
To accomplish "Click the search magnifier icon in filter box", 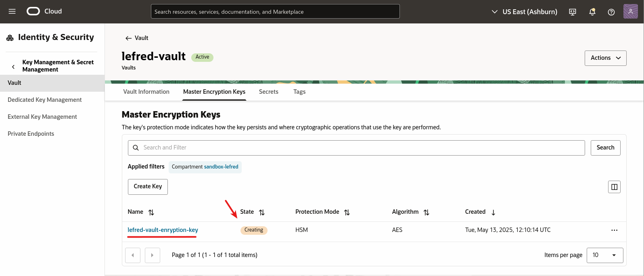I will (136, 147).
